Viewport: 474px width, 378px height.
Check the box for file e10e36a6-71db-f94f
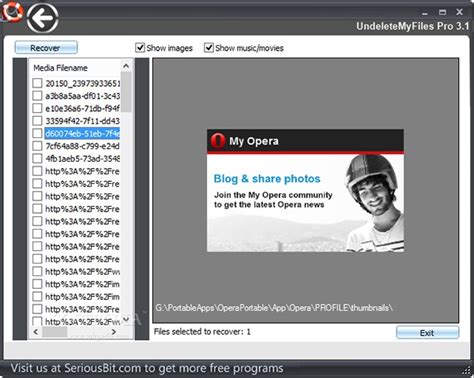37,108
